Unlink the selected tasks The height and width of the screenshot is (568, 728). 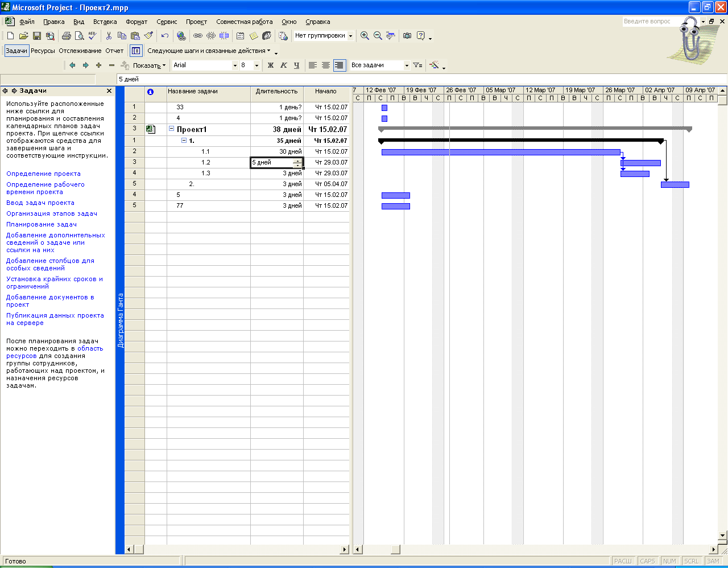coord(211,36)
